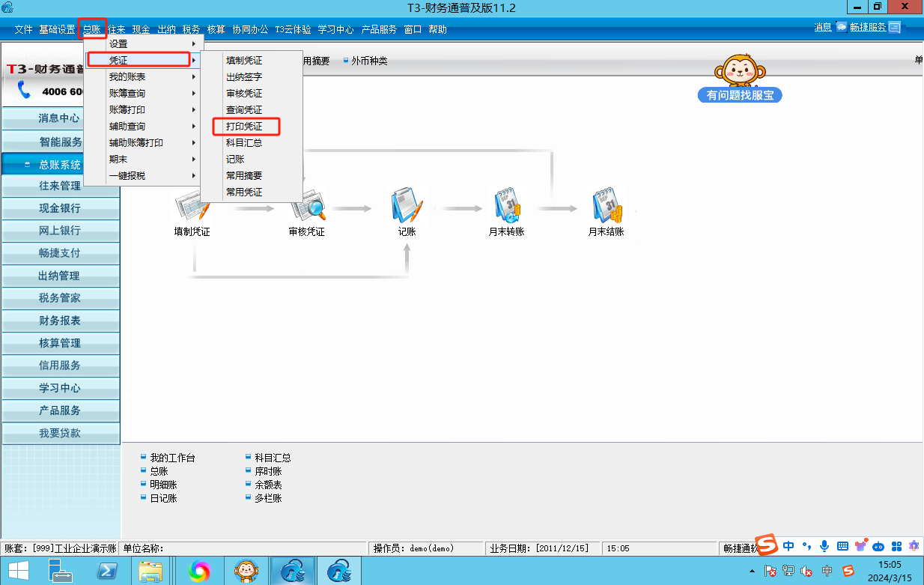Click the 往来管理 sidebar button
The width and height of the screenshot is (924, 585).
tap(60, 186)
